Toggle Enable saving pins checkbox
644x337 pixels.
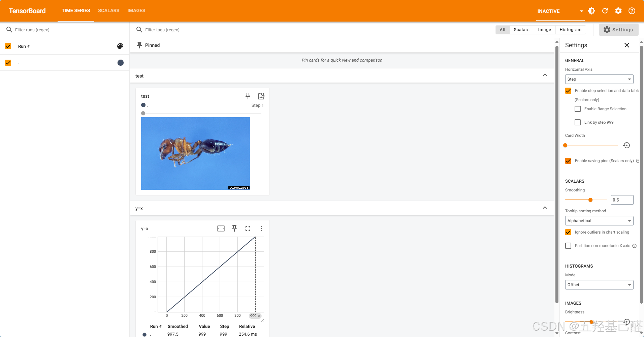(x=568, y=161)
